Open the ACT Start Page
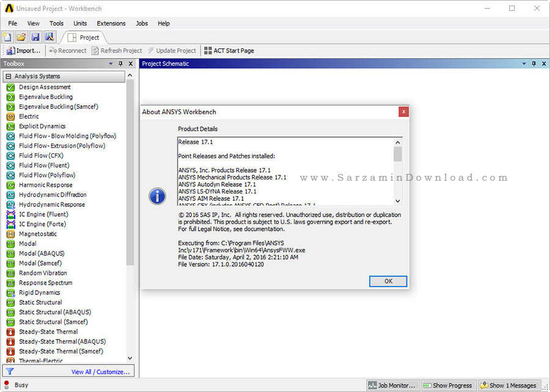Image resolution: width=550 pixels, height=392 pixels. point(229,51)
